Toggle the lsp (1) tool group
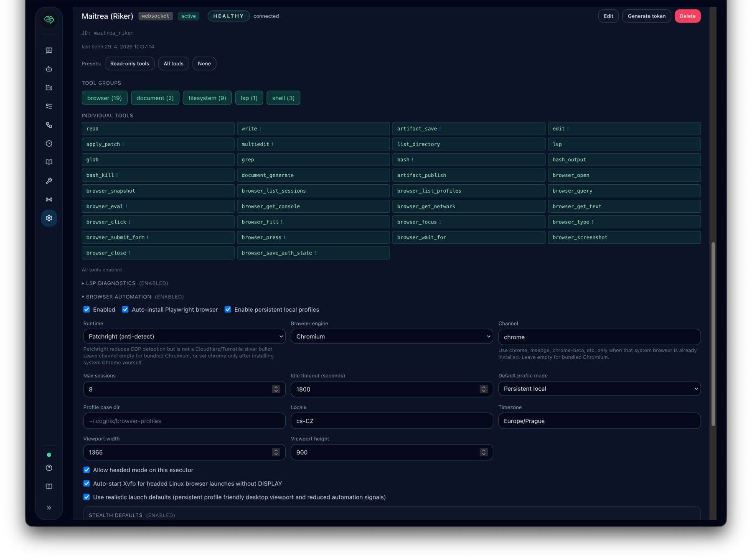Viewport: 752px width, 560px height. (249, 98)
